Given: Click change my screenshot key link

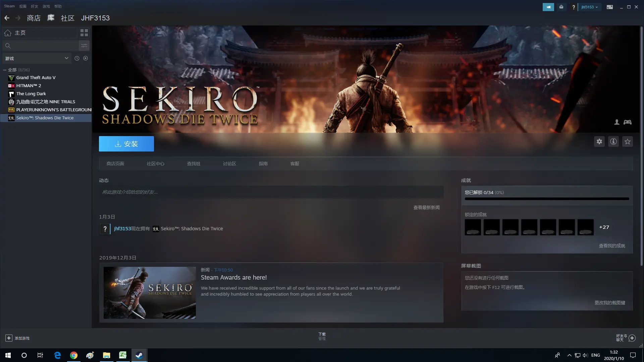Looking at the screenshot, I should click(x=610, y=303).
